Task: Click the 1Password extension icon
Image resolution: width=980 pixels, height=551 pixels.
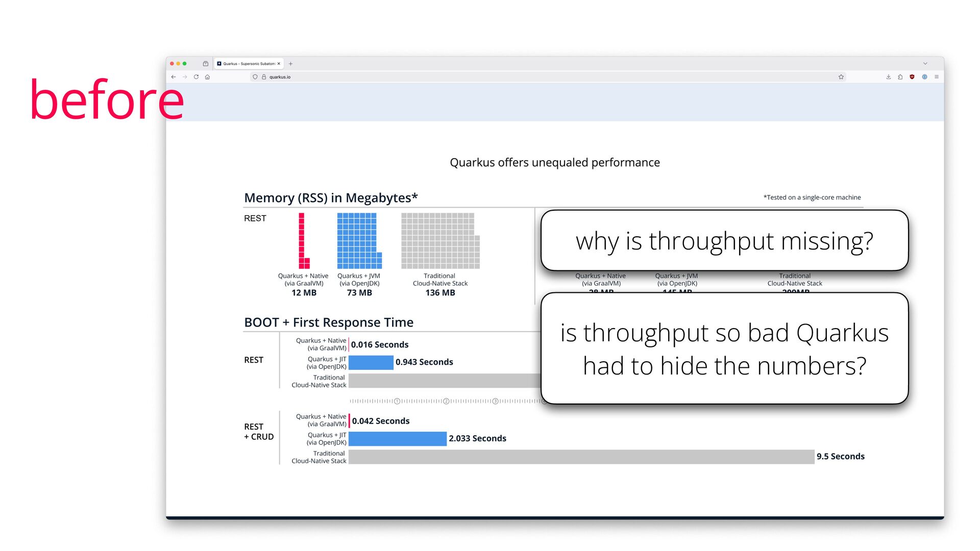Action: click(x=924, y=77)
